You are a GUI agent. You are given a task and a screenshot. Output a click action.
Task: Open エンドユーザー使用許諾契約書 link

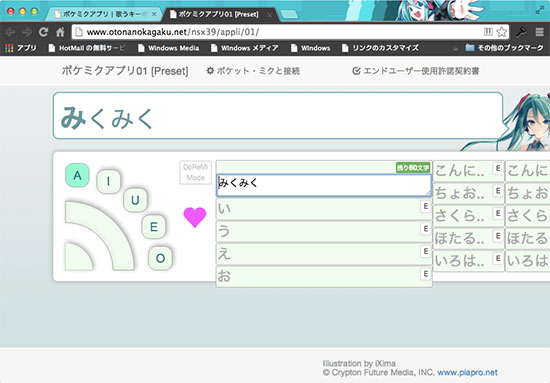pyautogui.click(x=415, y=71)
